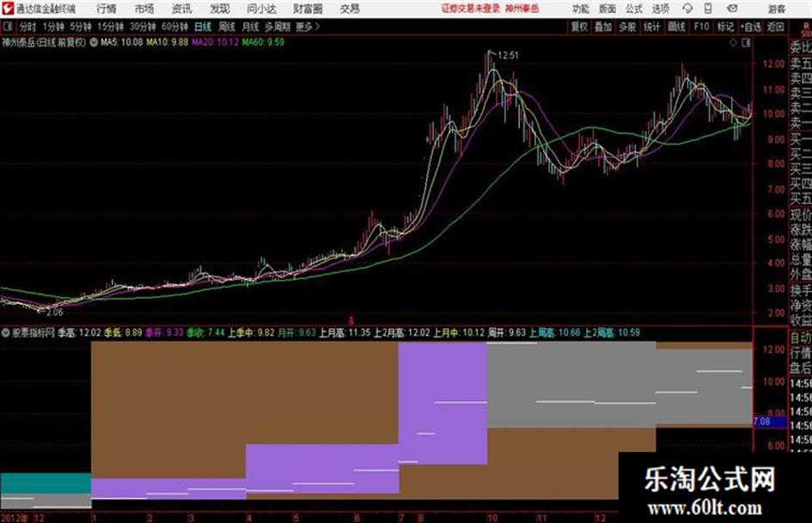Click the 通达信 red logo icon
Image resolution: width=812 pixels, height=523 pixels.
point(7,9)
